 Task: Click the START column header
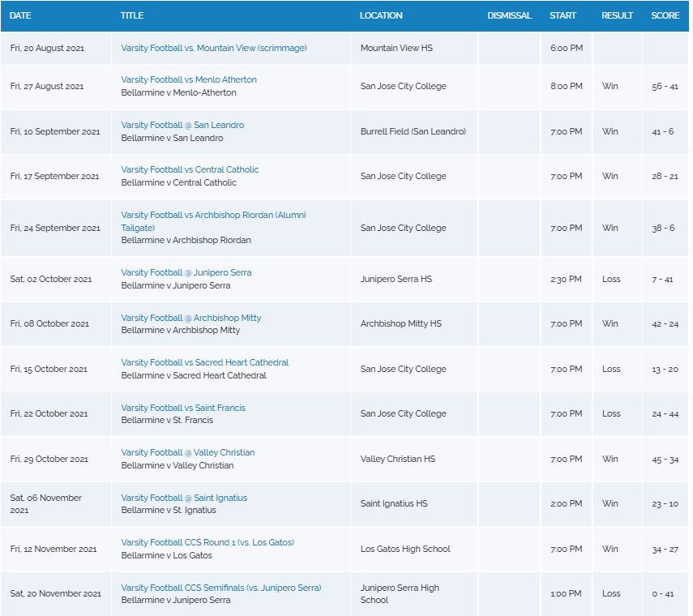(x=563, y=15)
